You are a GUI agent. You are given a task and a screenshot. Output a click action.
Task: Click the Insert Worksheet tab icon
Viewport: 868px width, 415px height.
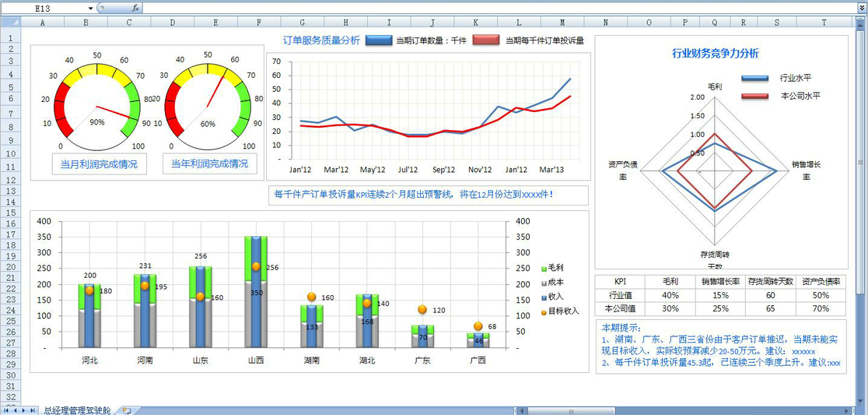[x=126, y=410]
